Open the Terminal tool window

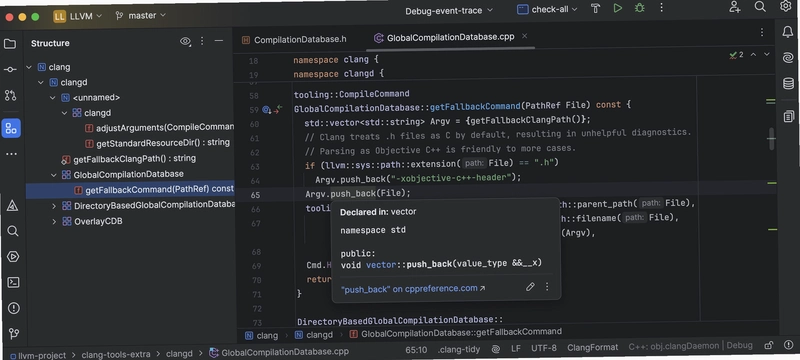(x=13, y=282)
